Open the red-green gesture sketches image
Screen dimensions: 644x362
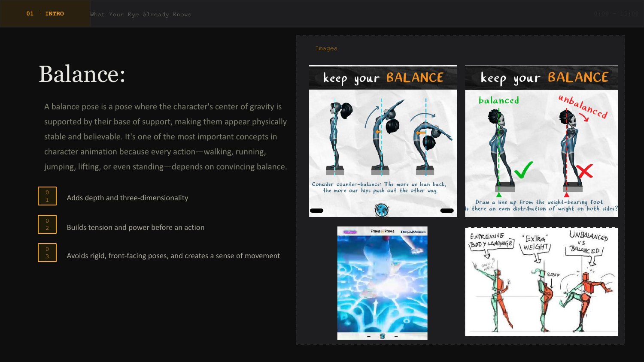541,282
